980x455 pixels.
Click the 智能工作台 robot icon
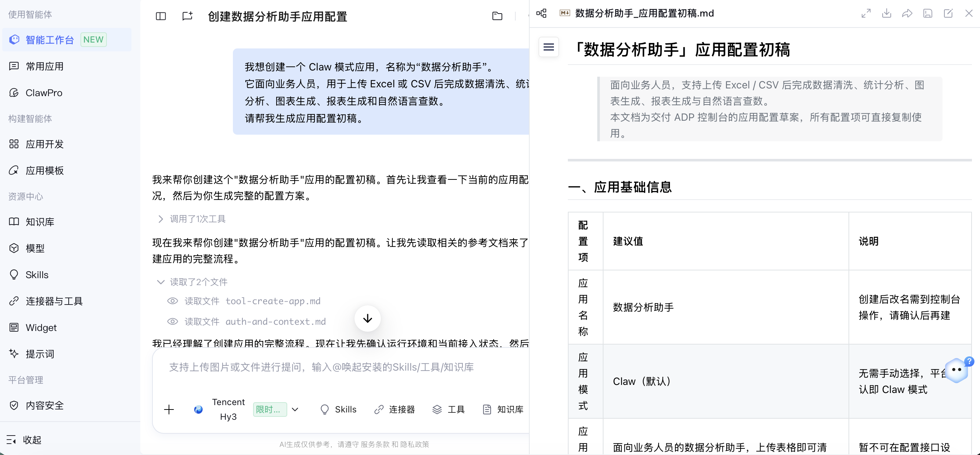(x=14, y=40)
